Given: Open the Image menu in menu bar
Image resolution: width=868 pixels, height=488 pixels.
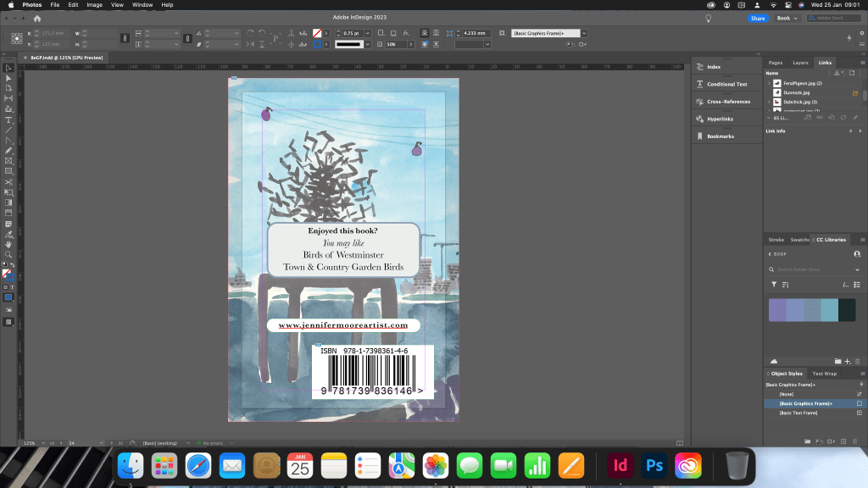Looking at the screenshot, I should pyautogui.click(x=94, y=5).
